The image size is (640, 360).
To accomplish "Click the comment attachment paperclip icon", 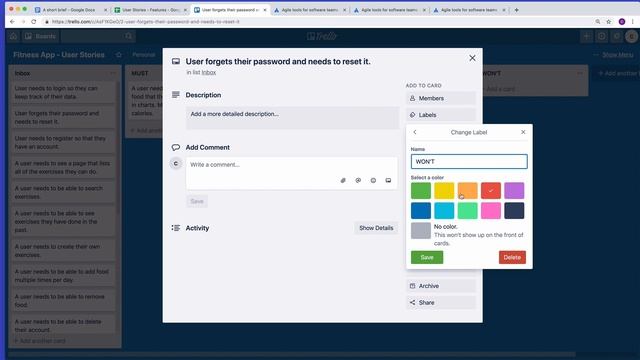I will pyautogui.click(x=343, y=180).
